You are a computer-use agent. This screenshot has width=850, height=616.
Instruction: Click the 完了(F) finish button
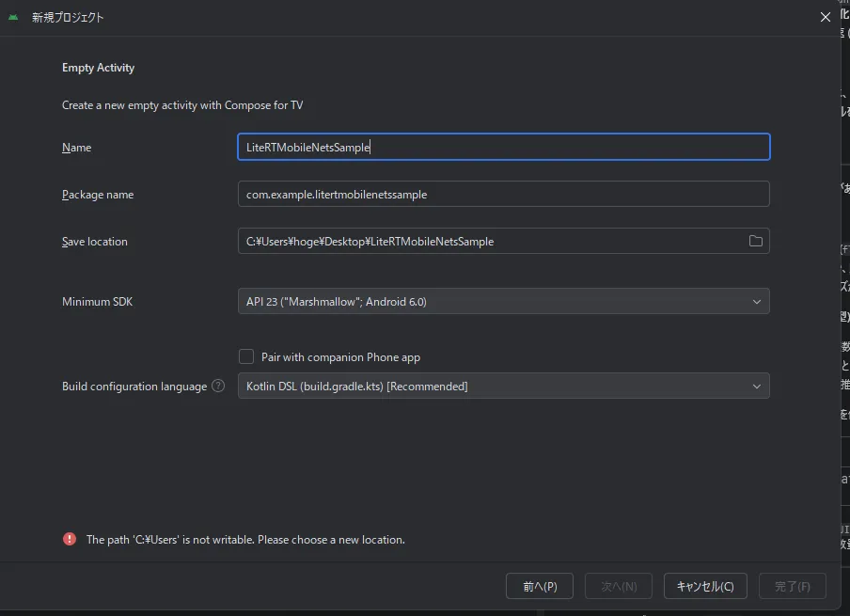point(792,586)
